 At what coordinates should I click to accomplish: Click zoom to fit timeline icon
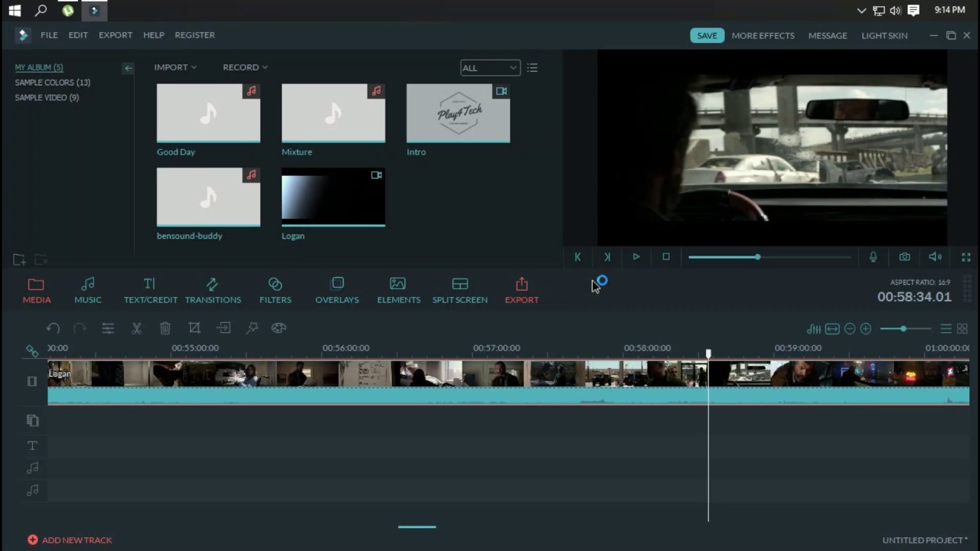(x=832, y=329)
